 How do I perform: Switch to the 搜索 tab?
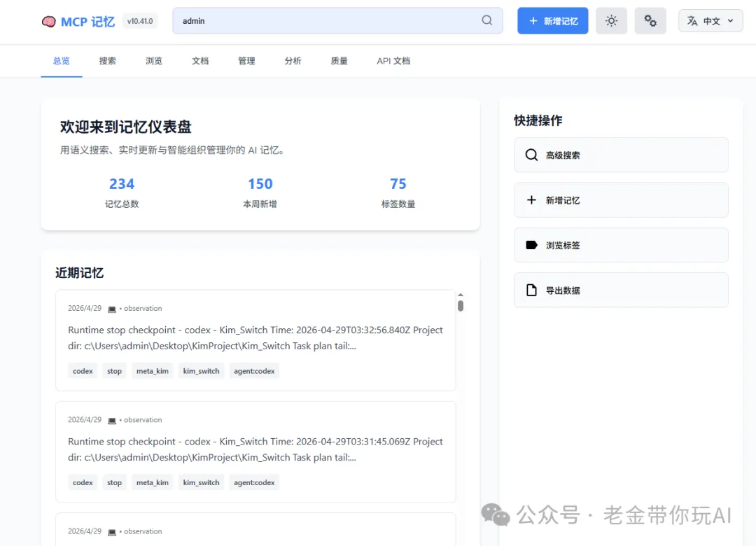tap(107, 61)
